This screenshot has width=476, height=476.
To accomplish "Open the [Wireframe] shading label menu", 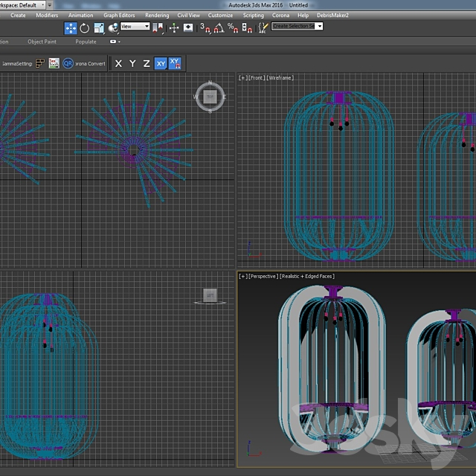I will pyautogui.click(x=280, y=77).
